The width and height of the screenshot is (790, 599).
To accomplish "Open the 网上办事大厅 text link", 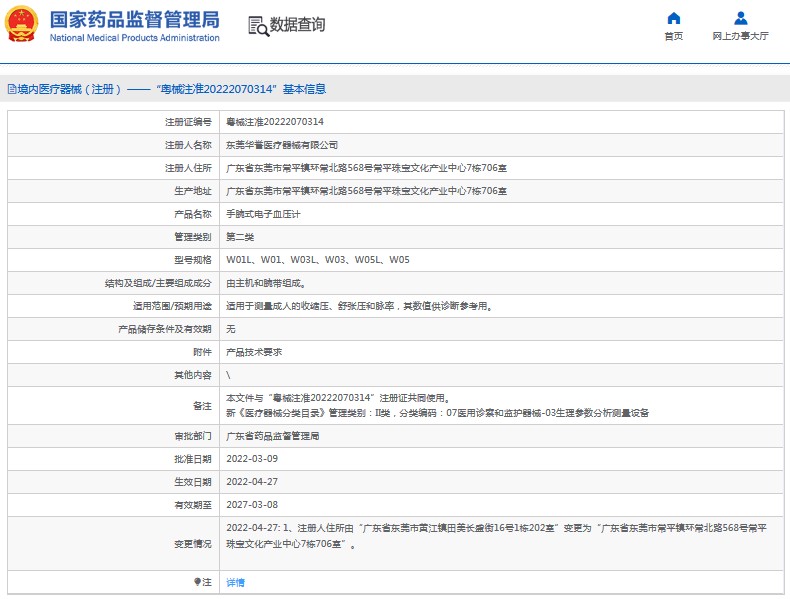I will 740,36.
